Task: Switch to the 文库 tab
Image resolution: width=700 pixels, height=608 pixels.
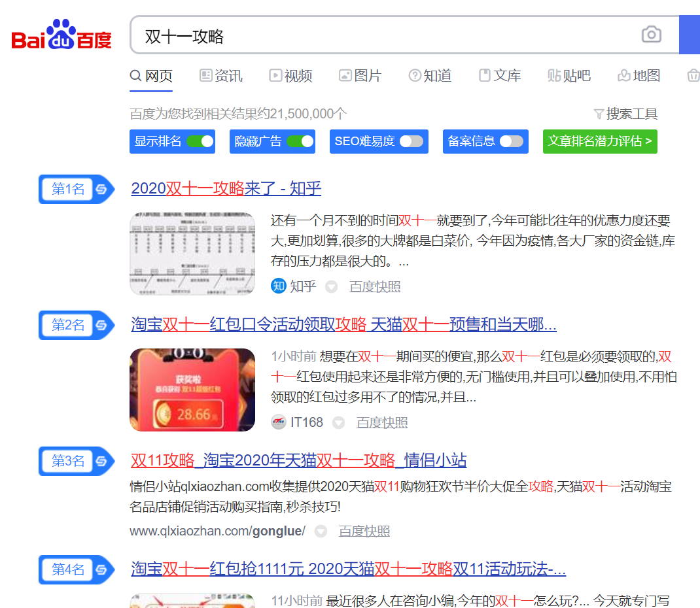Action: pos(500,76)
